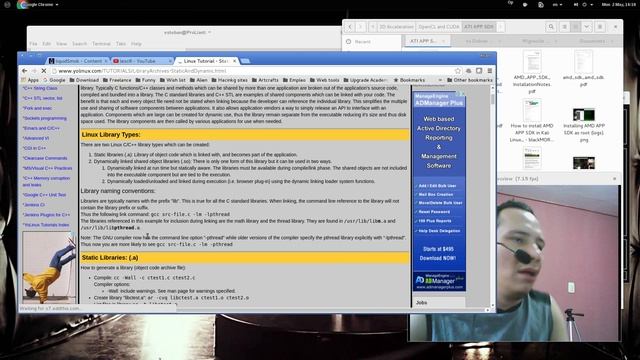Image resolution: width=640 pixels, height=360 pixels.
Task: Click the ADManager Plus ad banner
Action: (439, 191)
